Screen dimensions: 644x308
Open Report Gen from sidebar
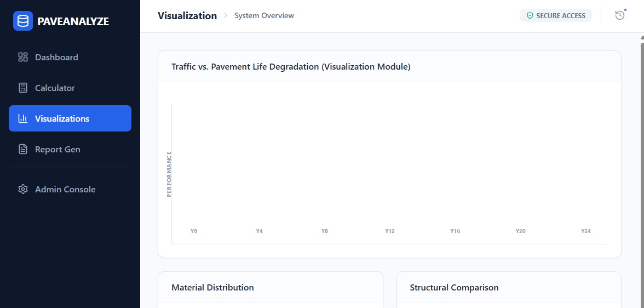[70, 149]
